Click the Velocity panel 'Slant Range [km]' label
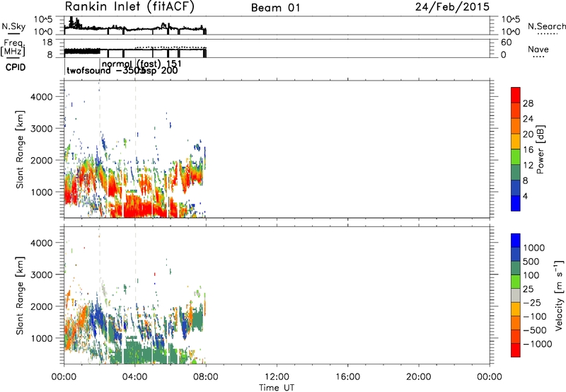 (x=20, y=296)
